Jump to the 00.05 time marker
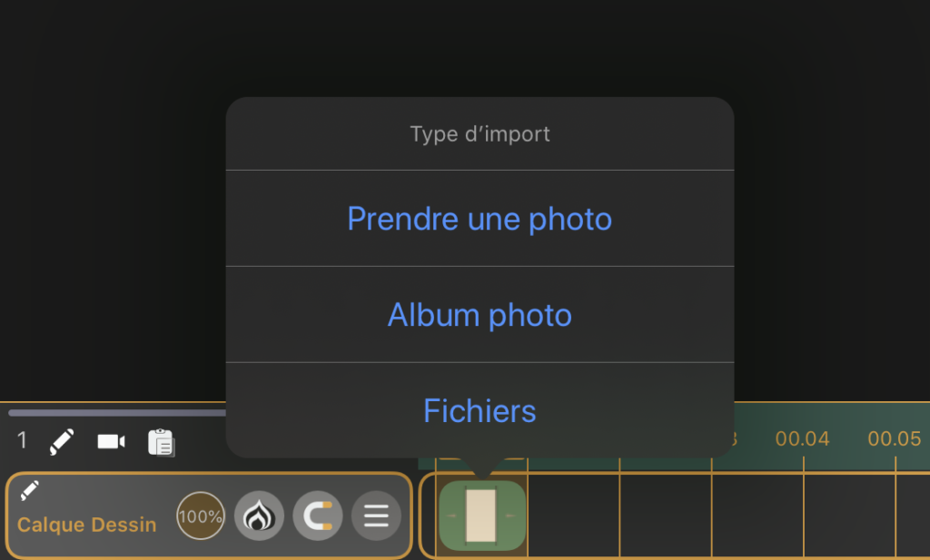 tap(895, 439)
